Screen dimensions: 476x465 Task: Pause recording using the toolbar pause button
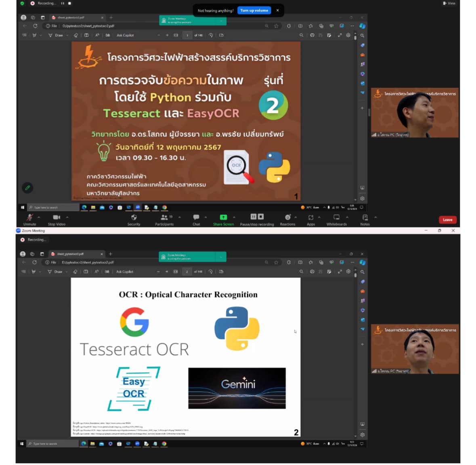click(253, 217)
